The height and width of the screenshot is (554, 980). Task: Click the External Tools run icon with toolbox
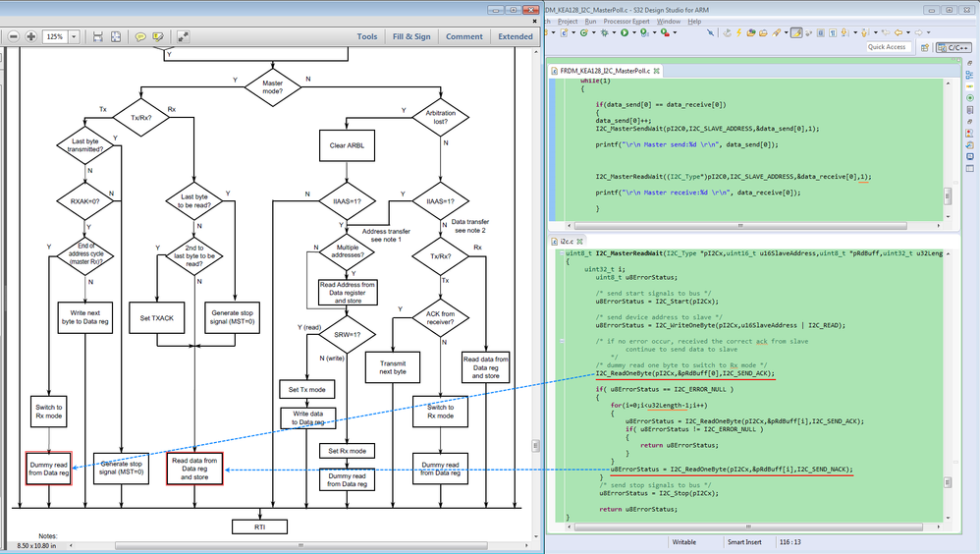tap(665, 32)
